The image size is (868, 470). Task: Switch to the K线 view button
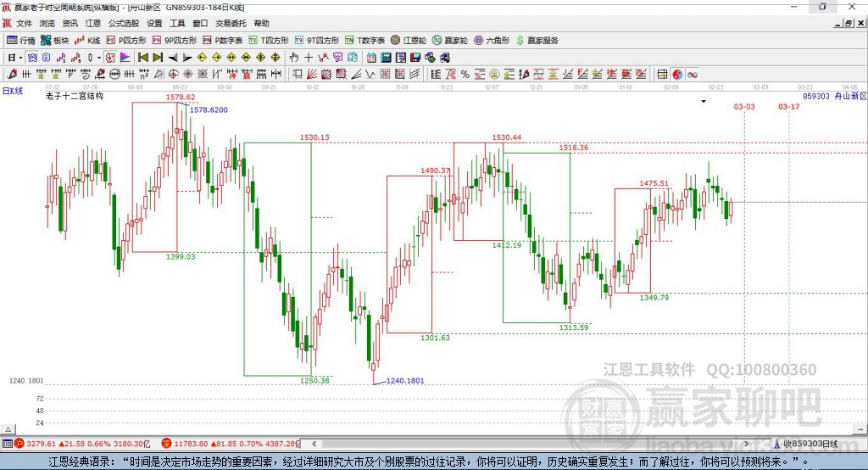tap(87, 41)
